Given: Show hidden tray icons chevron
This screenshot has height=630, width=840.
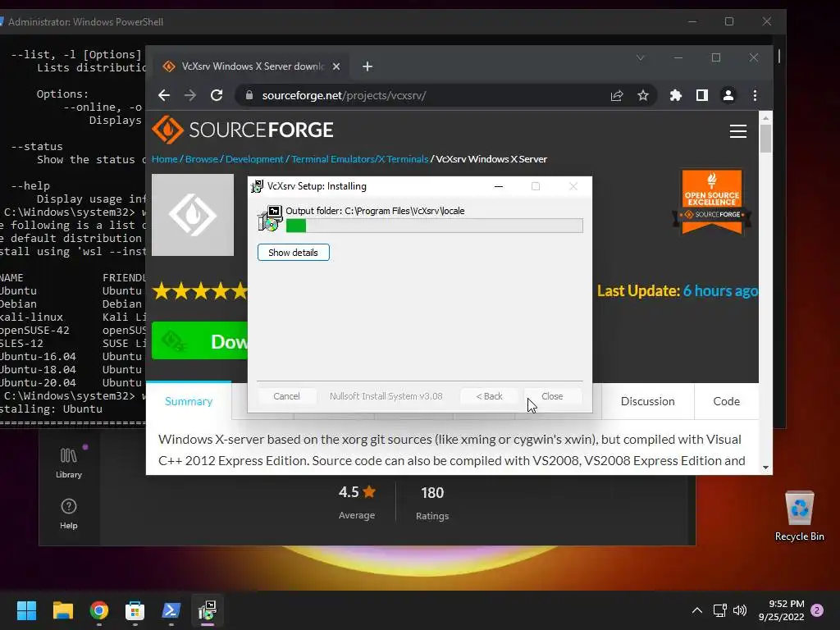Looking at the screenshot, I should pos(697,610).
